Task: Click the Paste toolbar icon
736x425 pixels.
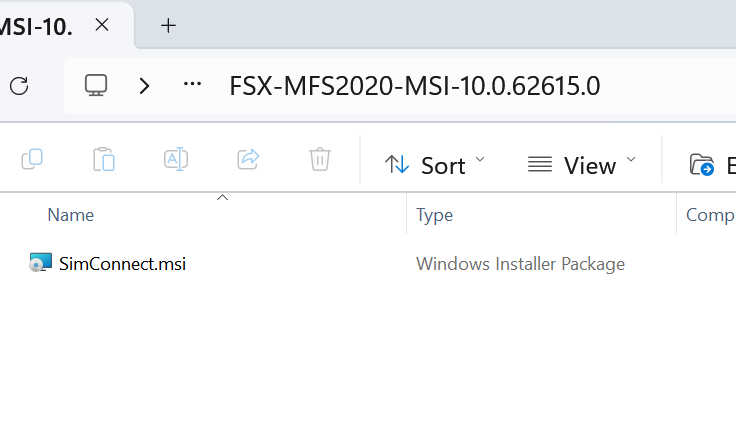Action: coord(104,159)
